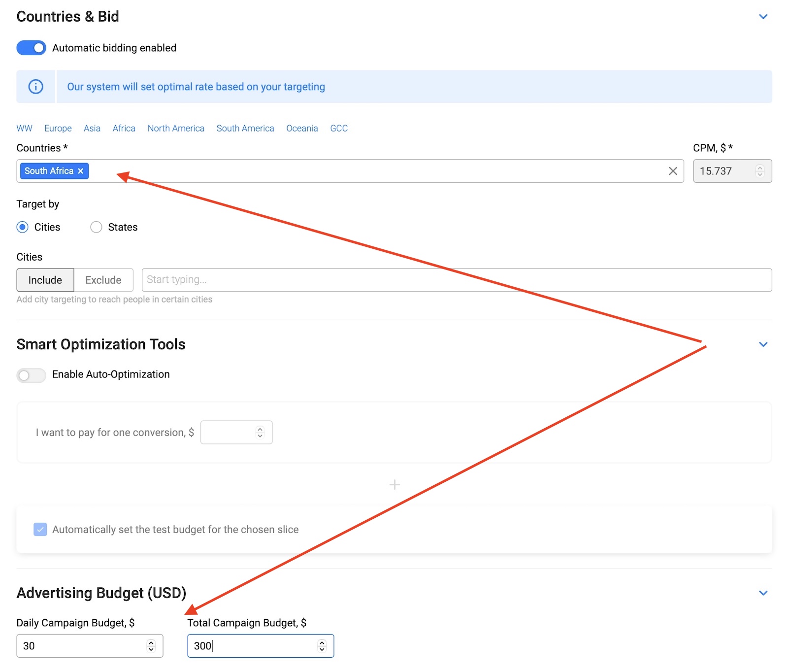Toggle automatically set test budget checkbox
The height and width of the screenshot is (672, 788).
point(40,530)
